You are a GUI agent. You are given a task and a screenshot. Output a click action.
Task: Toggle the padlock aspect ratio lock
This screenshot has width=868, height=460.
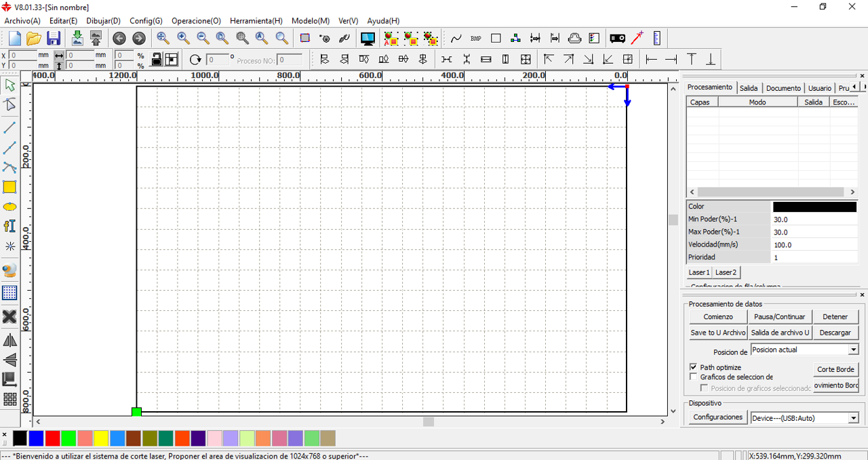[x=156, y=60]
